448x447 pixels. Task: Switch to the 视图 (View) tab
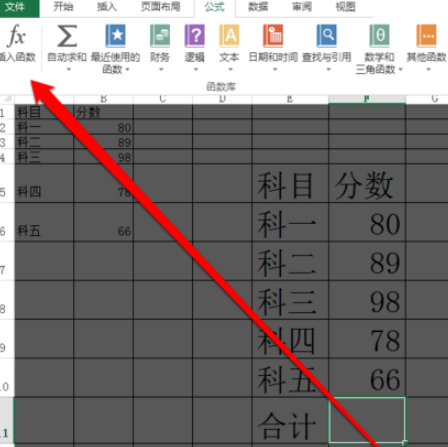coord(345,7)
